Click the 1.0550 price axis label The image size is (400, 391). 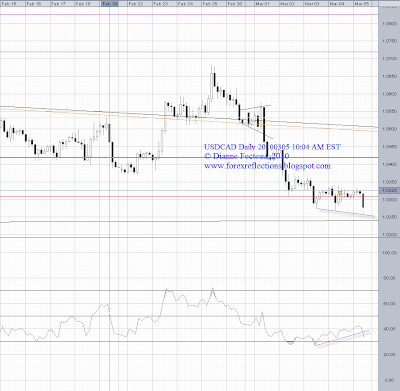click(390, 111)
